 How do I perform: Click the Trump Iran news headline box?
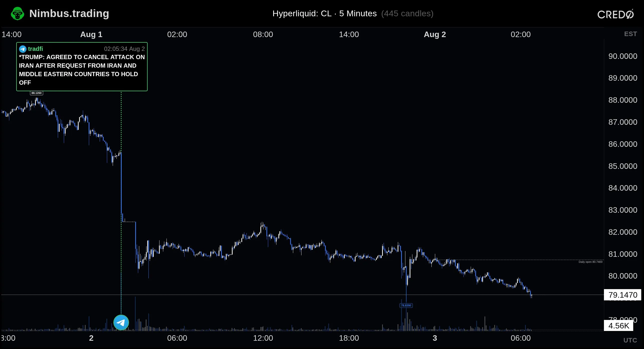click(x=82, y=67)
